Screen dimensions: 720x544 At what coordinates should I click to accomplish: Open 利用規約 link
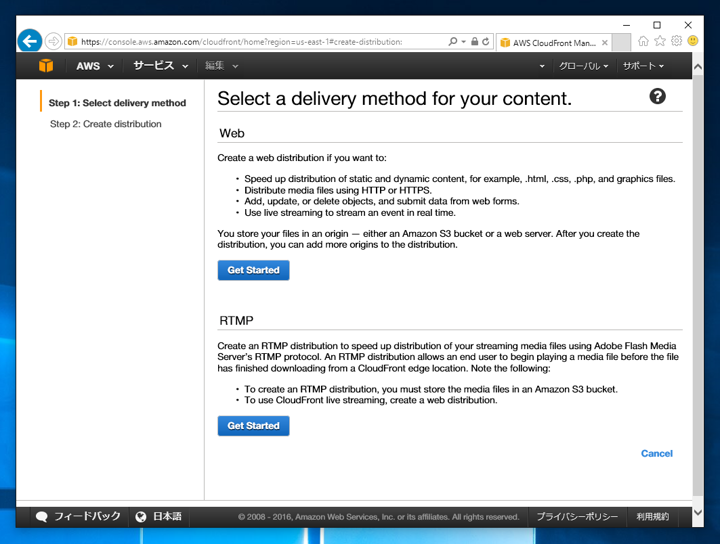pyautogui.click(x=652, y=517)
